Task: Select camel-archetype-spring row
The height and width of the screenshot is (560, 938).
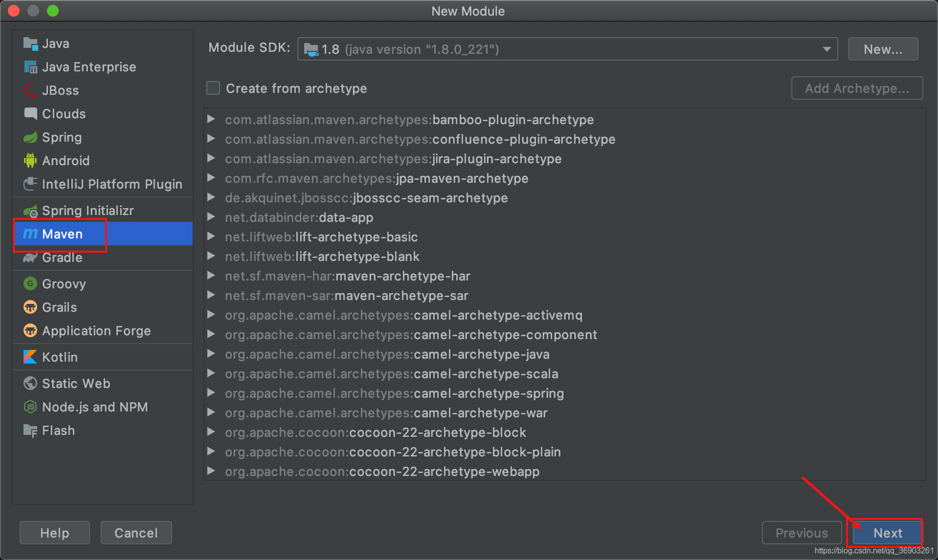Action: point(564,393)
